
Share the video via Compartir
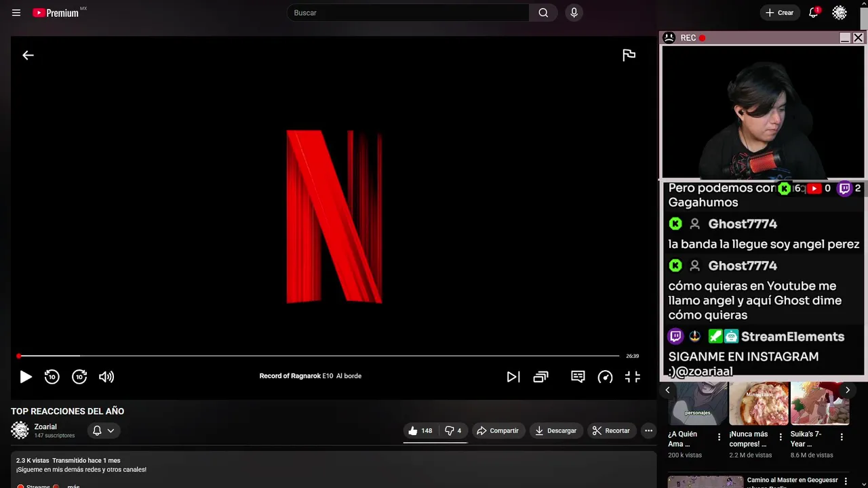coord(498,430)
